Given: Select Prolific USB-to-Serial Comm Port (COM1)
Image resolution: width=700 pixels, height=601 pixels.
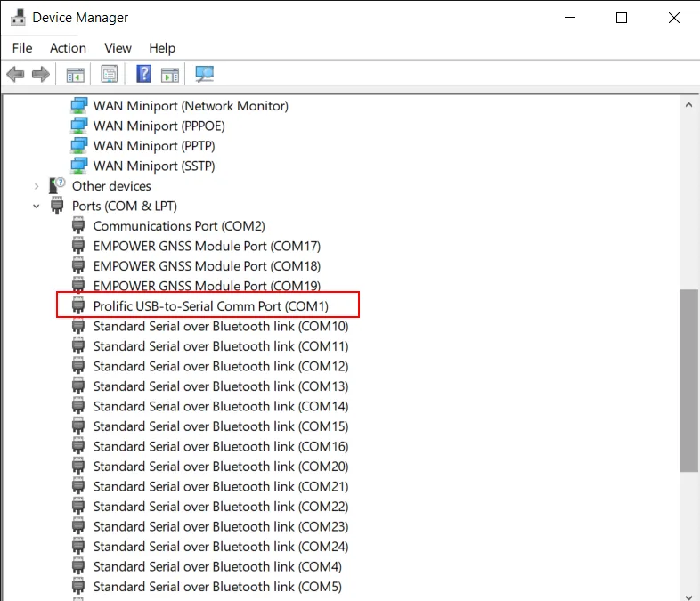Looking at the screenshot, I should [211, 306].
